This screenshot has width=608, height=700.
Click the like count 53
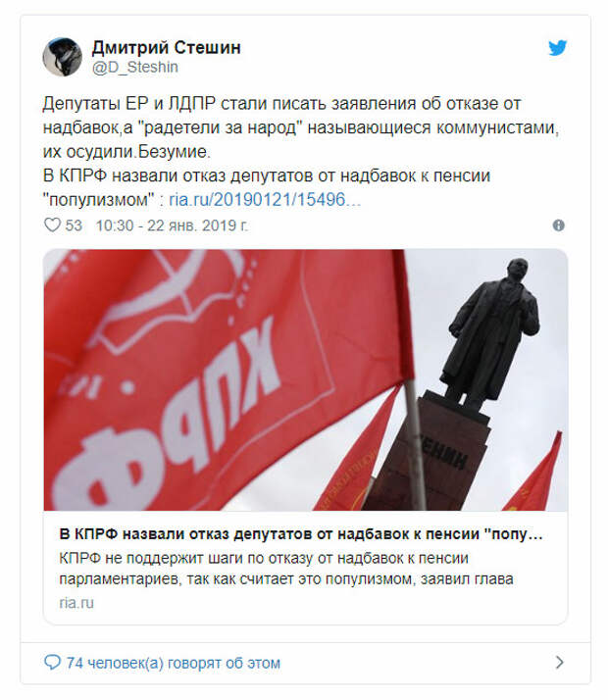click(x=74, y=225)
